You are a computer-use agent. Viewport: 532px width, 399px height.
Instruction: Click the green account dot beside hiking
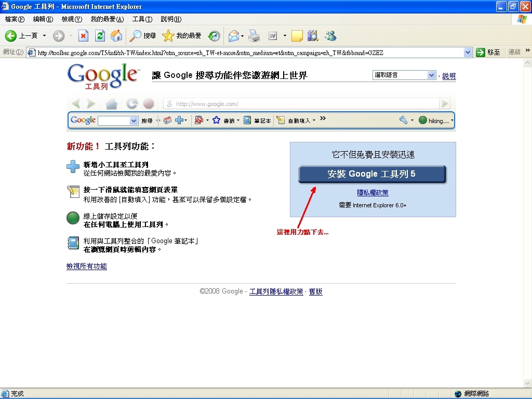coord(423,120)
